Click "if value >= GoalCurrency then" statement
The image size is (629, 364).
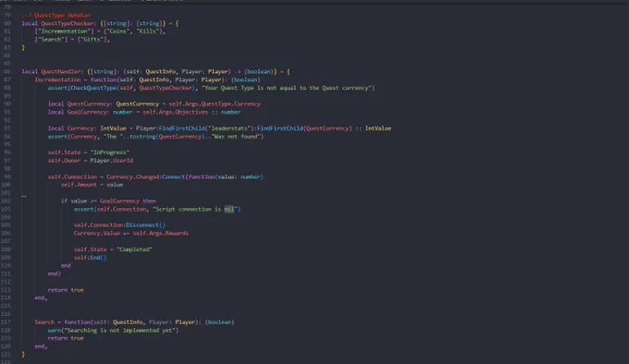tap(108, 201)
